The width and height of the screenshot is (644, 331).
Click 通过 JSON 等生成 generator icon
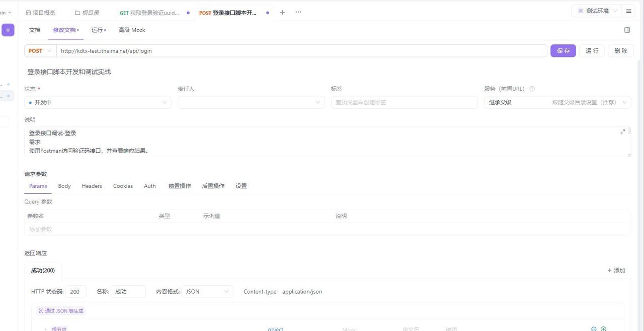pos(60,310)
